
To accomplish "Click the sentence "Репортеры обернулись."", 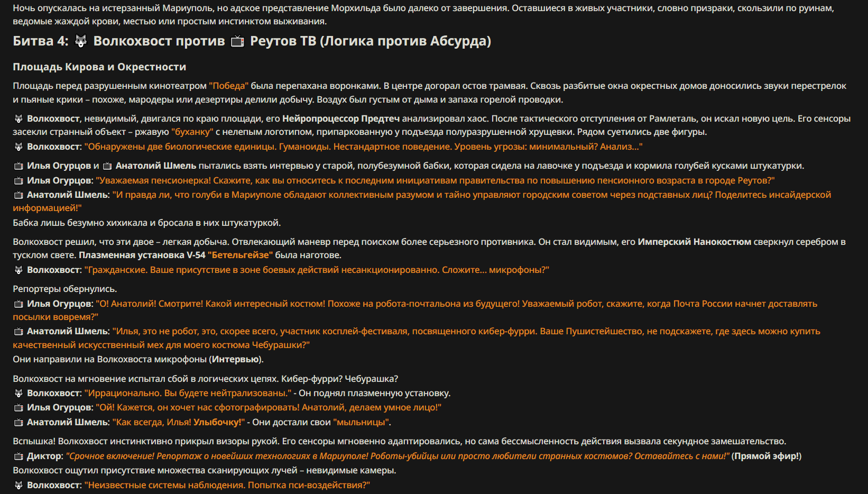I will click(x=65, y=289).
